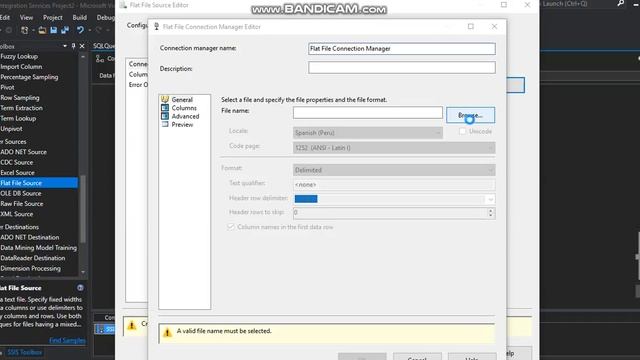Click the Advanced page icon

(165, 116)
